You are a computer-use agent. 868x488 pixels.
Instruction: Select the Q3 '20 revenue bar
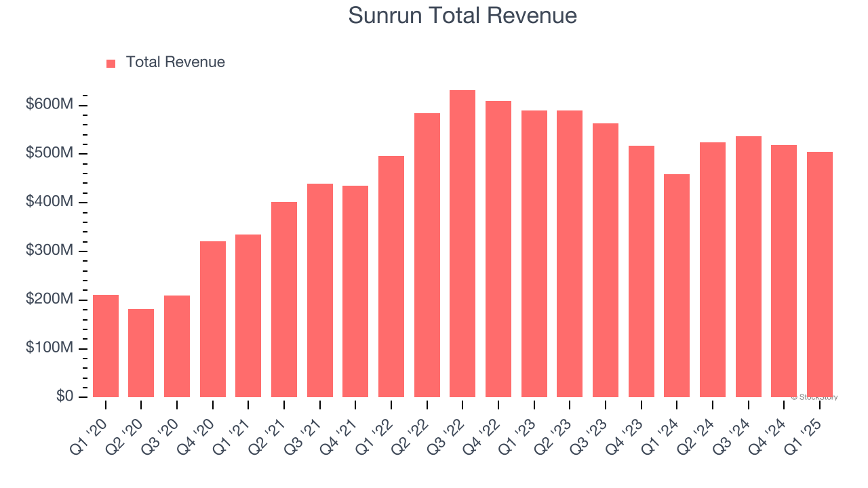pyautogui.click(x=177, y=346)
